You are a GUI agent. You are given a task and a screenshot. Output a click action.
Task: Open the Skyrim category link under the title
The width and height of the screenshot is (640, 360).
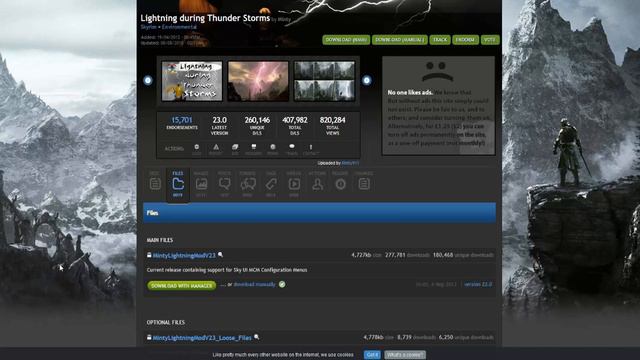pyautogui.click(x=149, y=27)
